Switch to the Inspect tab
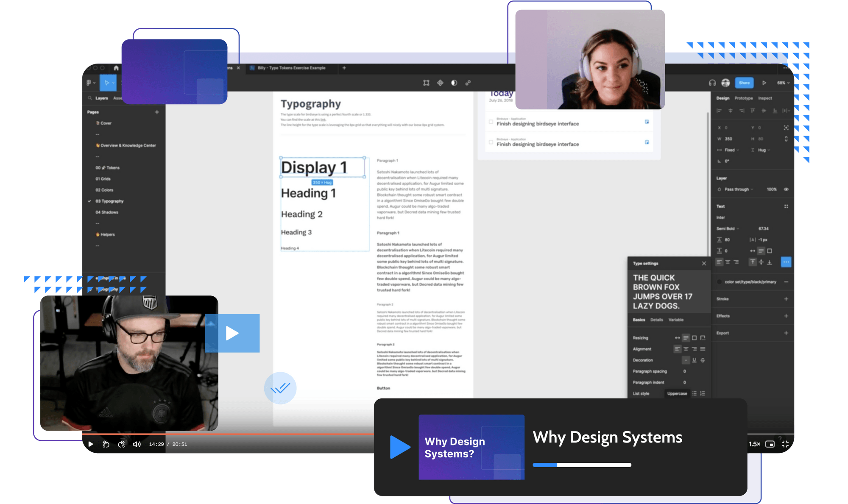This screenshot has height=504, width=848. click(x=765, y=98)
